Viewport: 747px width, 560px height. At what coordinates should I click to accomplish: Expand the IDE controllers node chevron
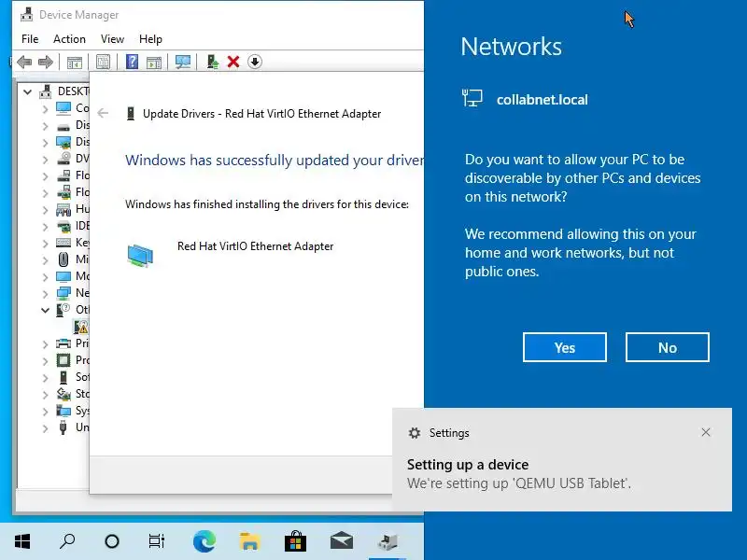point(45,227)
